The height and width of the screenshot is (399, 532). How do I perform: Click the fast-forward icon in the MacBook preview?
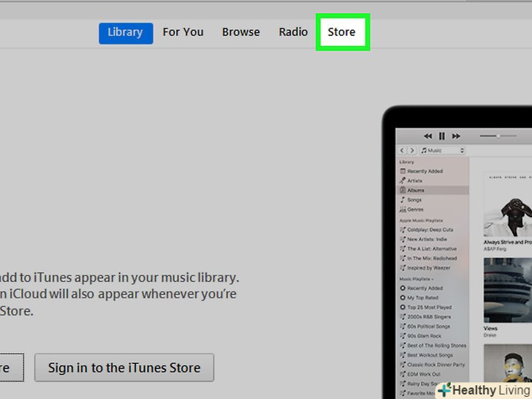coord(456,136)
